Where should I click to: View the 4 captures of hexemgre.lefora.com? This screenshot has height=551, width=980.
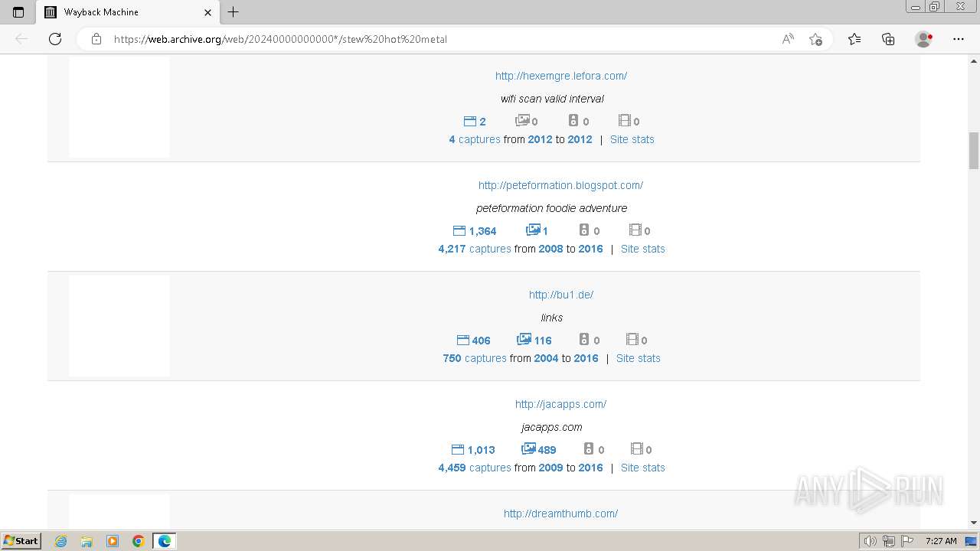(x=475, y=139)
